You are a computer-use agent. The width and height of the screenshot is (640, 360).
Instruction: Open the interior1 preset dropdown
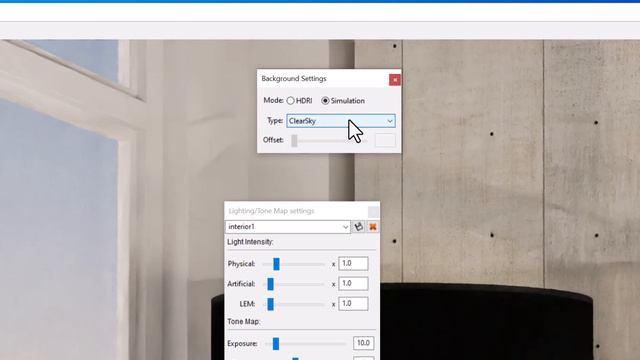pyautogui.click(x=288, y=227)
